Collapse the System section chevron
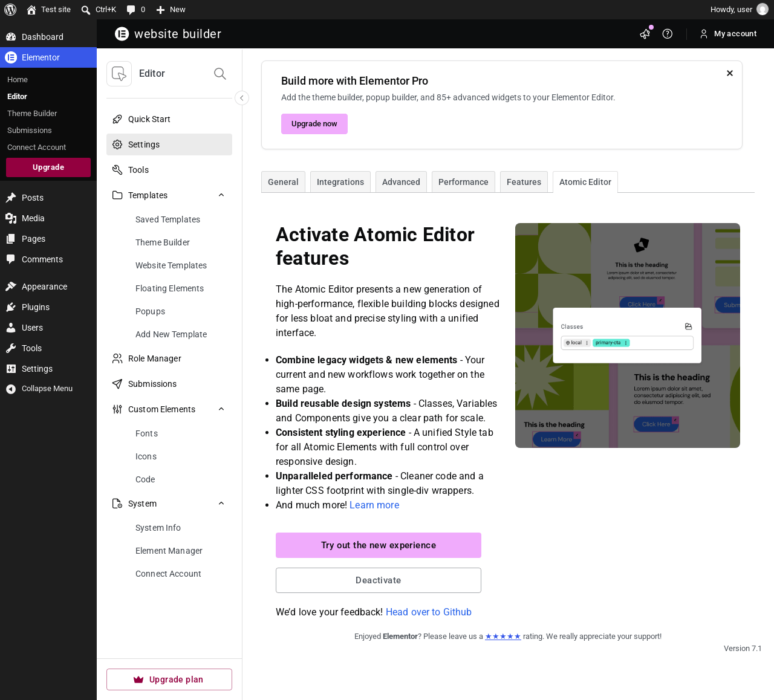This screenshot has width=774, height=700. [221, 504]
